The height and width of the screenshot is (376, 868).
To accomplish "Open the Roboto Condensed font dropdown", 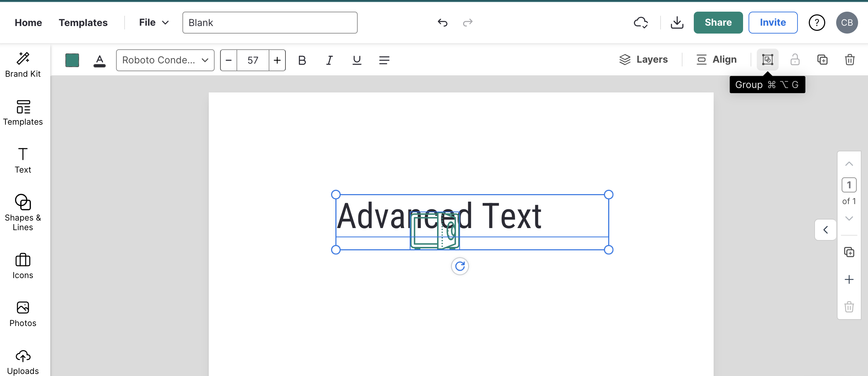I will pyautogui.click(x=165, y=60).
